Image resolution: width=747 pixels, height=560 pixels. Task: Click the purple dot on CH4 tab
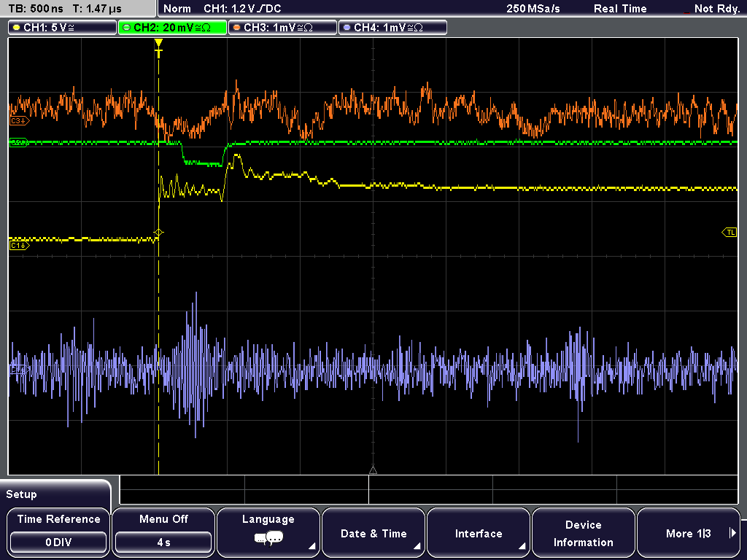pos(347,28)
